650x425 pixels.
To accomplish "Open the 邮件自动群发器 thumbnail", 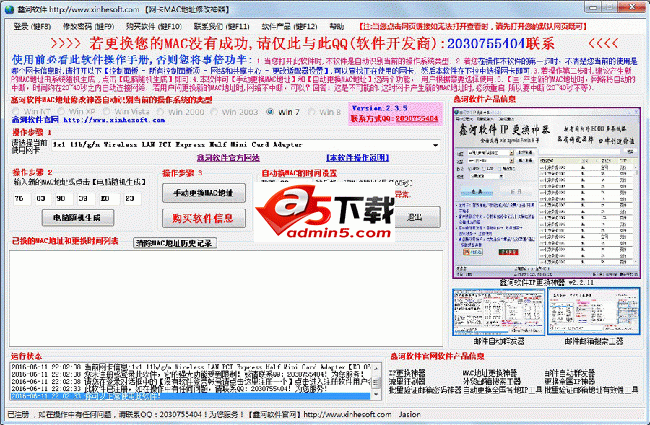I will tap(498, 312).
